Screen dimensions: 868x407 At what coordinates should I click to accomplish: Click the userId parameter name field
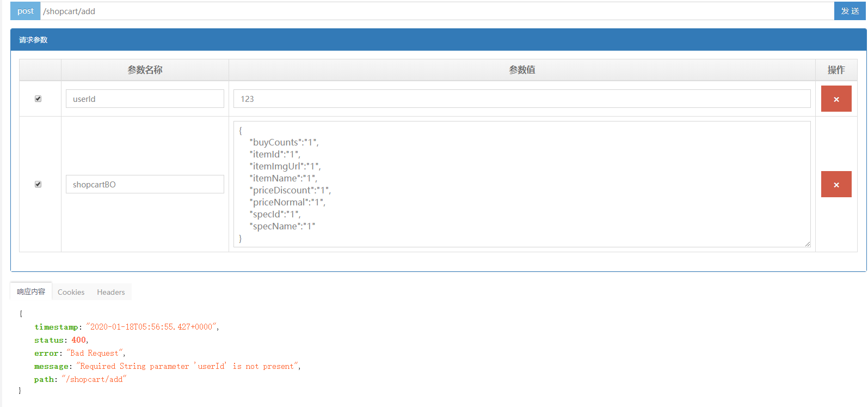pos(145,99)
